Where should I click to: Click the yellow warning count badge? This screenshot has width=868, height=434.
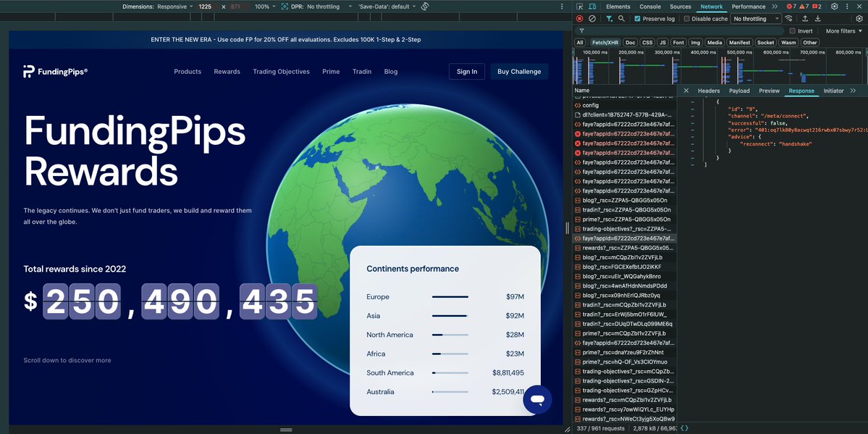coord(805,7)
